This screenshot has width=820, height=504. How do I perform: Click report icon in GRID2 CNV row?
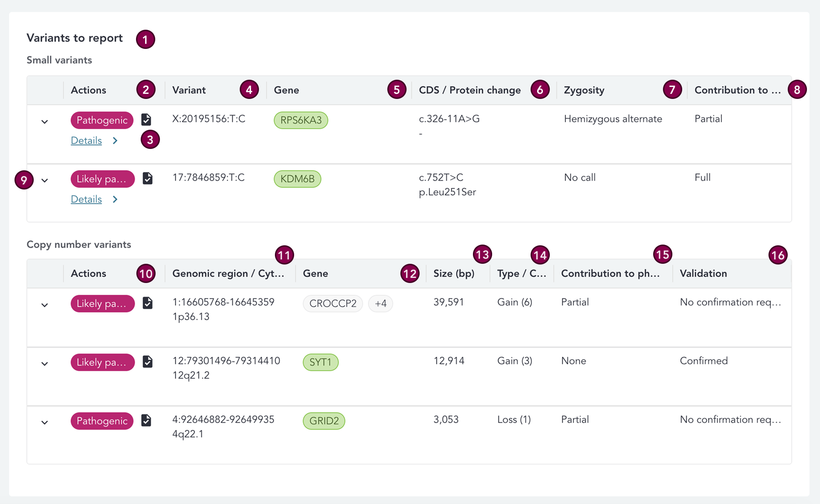tap(146, 420)
